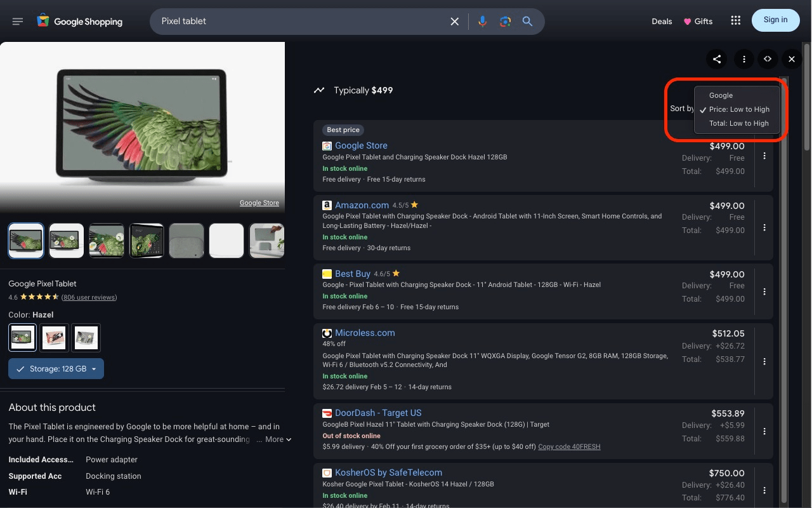Choose the second color variant swatch
This screenshot has height=508, width=812.
(55, 337)
